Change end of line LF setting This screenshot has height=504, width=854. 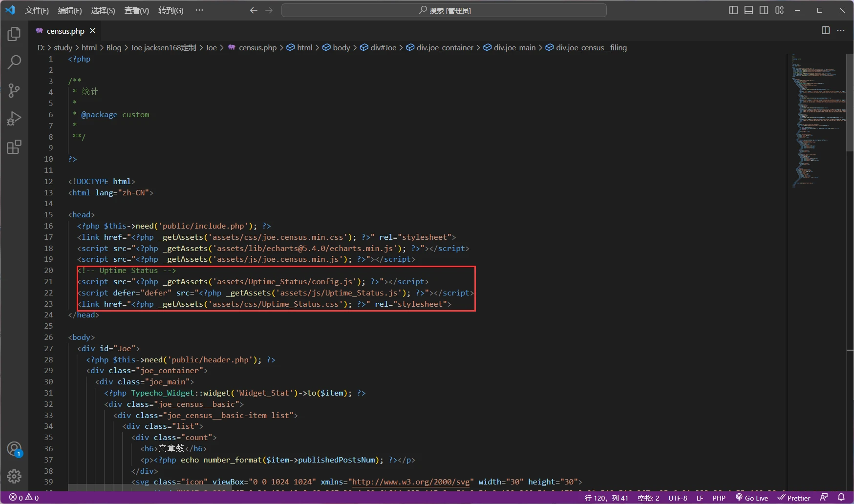700,498
